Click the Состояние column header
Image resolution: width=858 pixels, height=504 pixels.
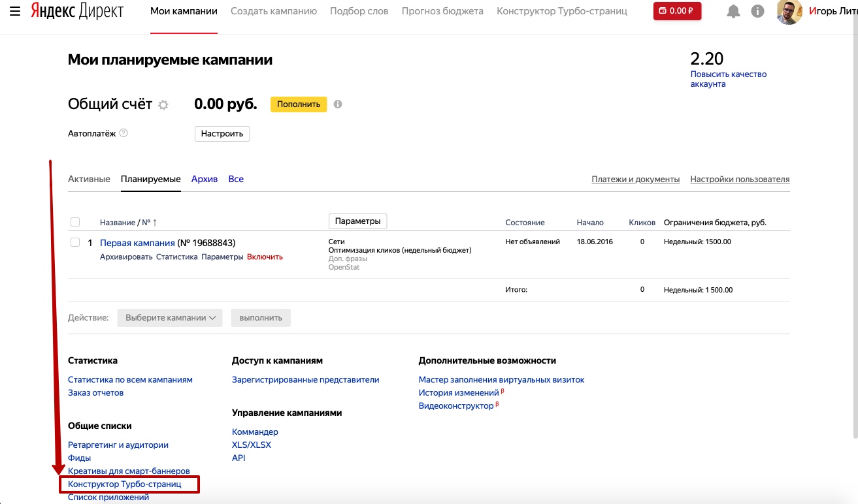525,223
